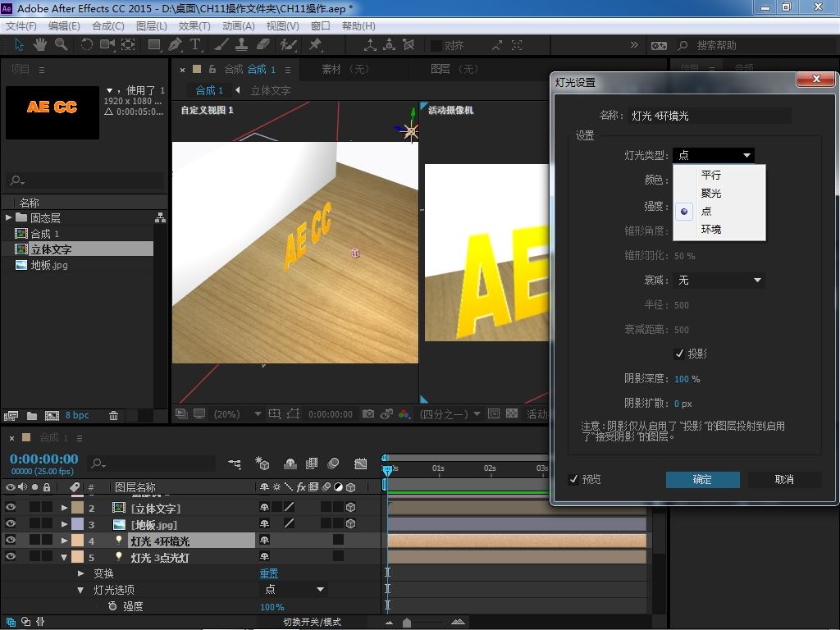Expand layer 3 地板.jpg properties
The height and width of the screenshot is (630, 840).
point(64,524)
